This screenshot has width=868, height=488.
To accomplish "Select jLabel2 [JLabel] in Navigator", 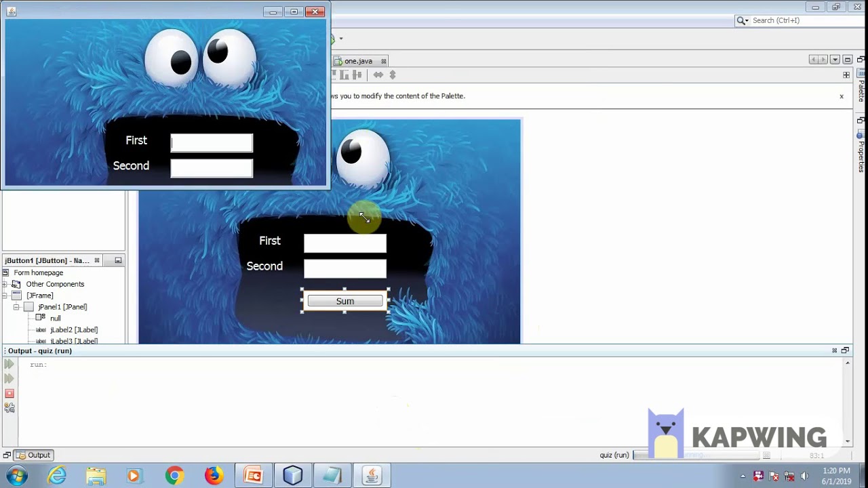I will click(x=74, y=330).
